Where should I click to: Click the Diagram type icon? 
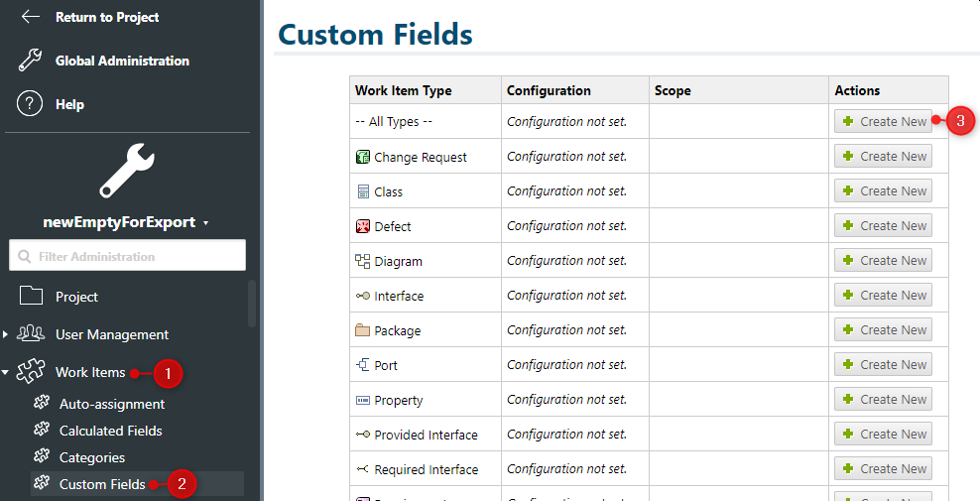pos(362,261)
